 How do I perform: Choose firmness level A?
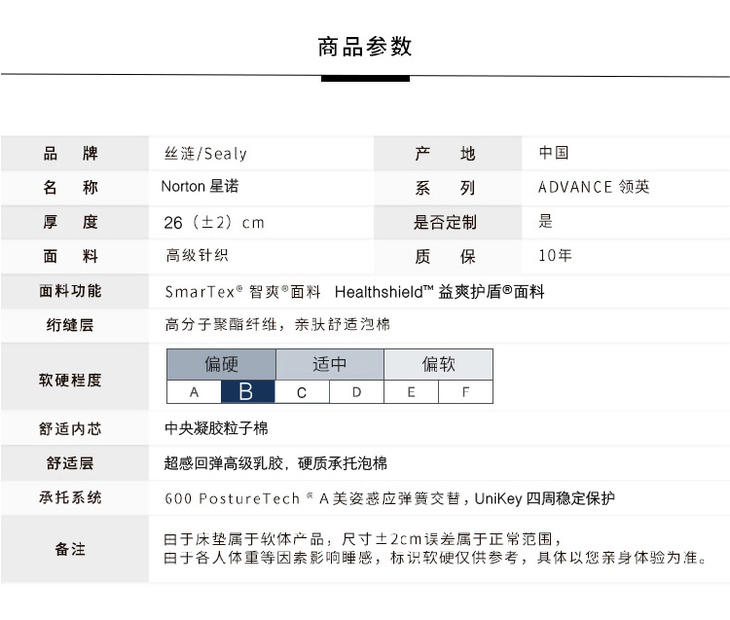tap(194, 392)
